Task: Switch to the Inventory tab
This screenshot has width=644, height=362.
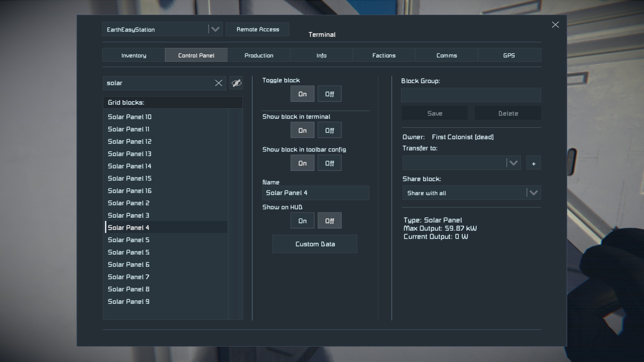Action: 133,55
